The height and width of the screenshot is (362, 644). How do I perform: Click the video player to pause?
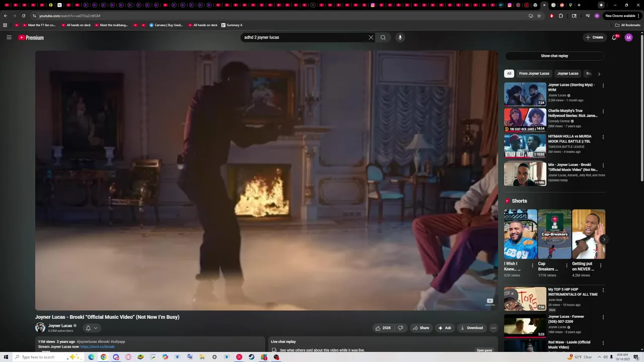(267, 180)
